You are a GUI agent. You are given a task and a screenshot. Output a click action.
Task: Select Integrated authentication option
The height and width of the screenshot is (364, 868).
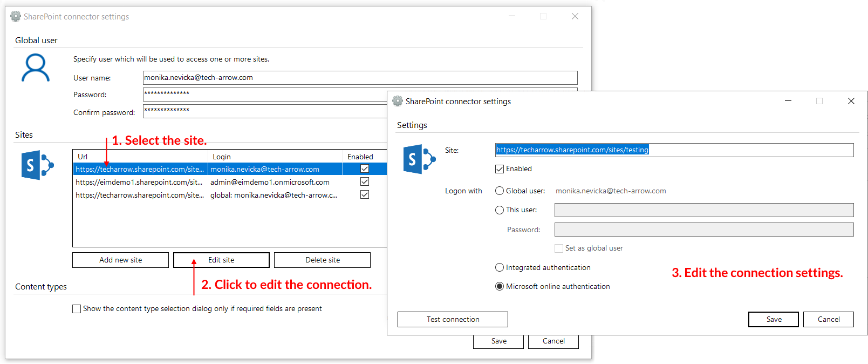tap(500, 267)
